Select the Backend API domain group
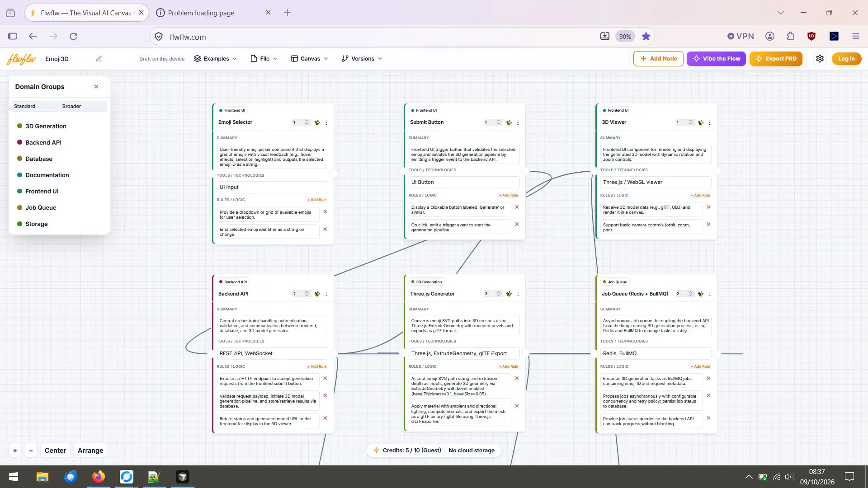The height and width of the screenshot is (488, 868). 43,142
